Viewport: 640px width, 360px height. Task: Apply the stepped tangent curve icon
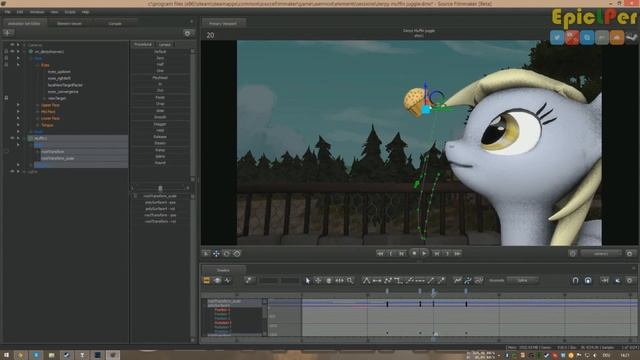click(x=398, y=280)
